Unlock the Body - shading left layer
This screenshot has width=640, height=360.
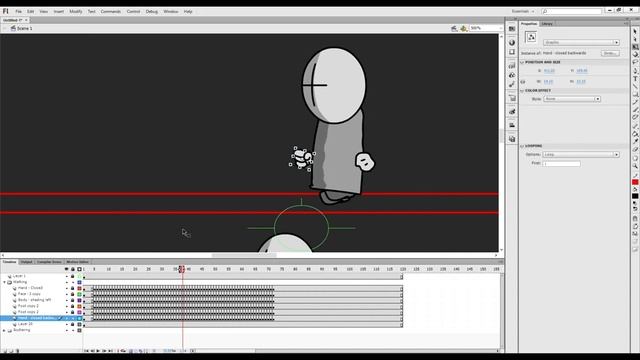(73, 300)
